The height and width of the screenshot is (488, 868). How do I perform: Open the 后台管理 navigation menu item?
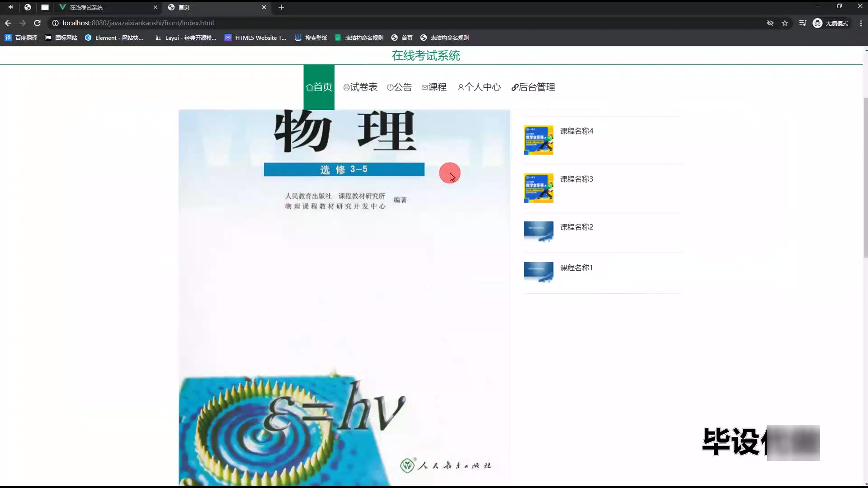pos(533,87)
